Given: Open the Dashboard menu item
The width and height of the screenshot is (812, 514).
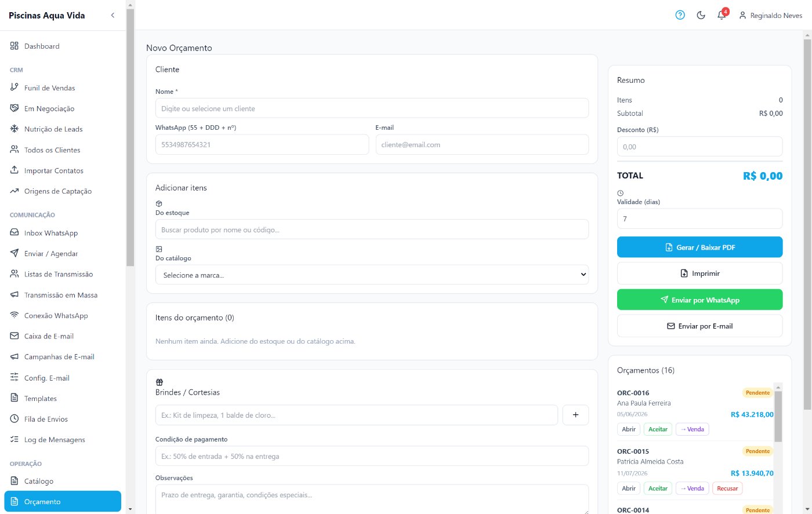Looking at the screenshot, I should click(63, 46).
